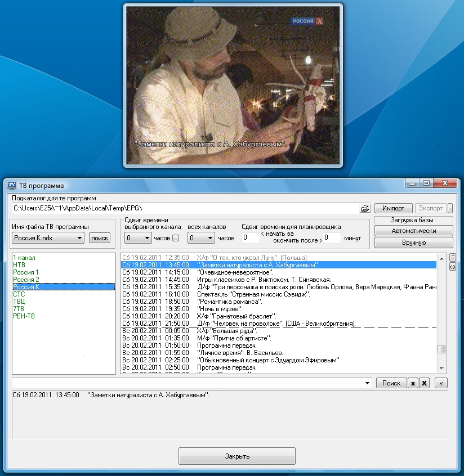The width and height of the screenshot is (464, 476).
Task: Select program 'Романтика романса'
Action: pos(279,302)
